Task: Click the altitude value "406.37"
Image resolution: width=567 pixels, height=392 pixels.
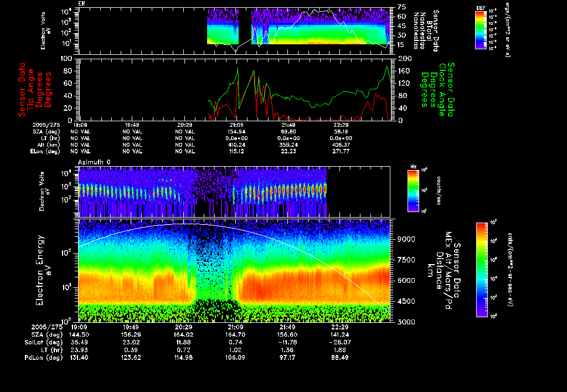Action: [x=341, y=145]
